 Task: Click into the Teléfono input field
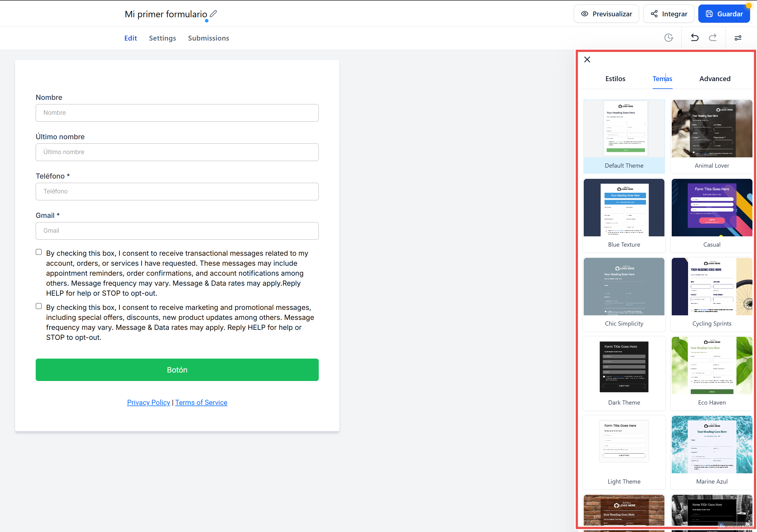tap(177, 192)
